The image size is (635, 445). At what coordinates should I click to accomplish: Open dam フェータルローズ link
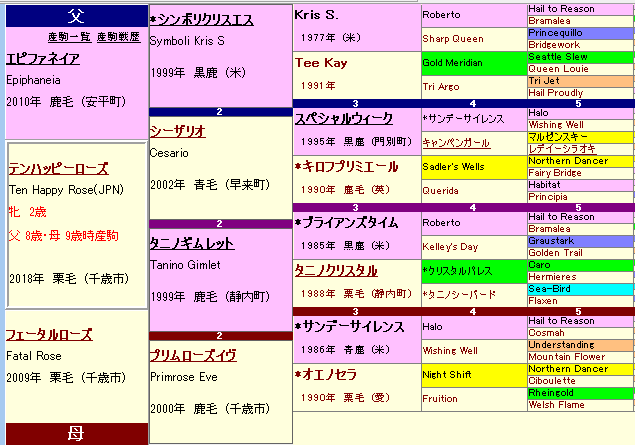tap(49, 335)
